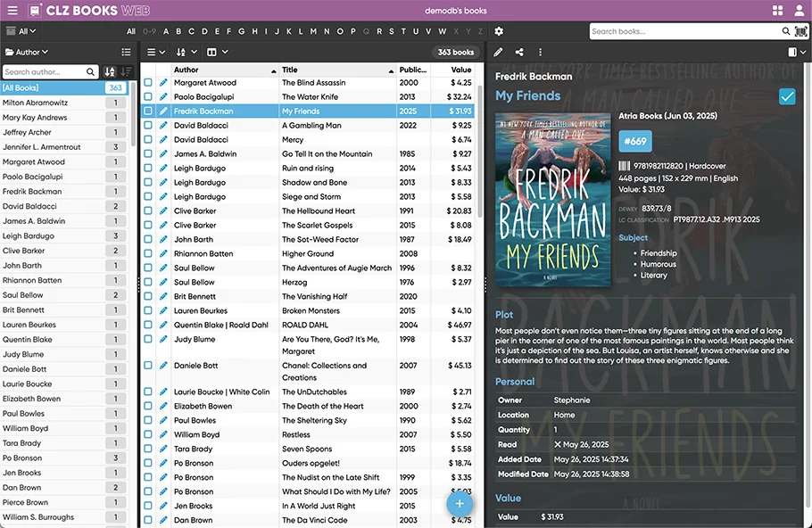Tick the checkbox for Broken Monsters
The height and width of the screenshot is (528, 812).
(x=148, y=310)
